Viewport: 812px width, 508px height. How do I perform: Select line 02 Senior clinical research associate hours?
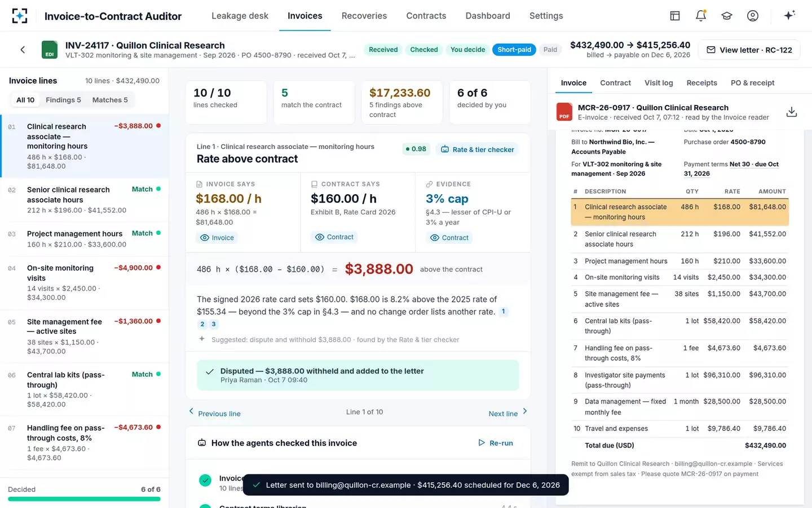[84, 200]
